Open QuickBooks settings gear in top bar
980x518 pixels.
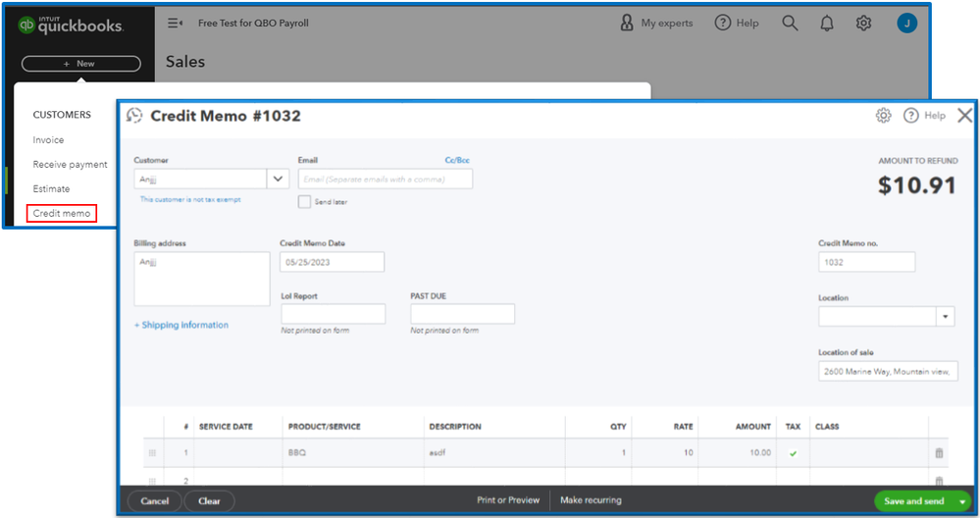[863, 24]
